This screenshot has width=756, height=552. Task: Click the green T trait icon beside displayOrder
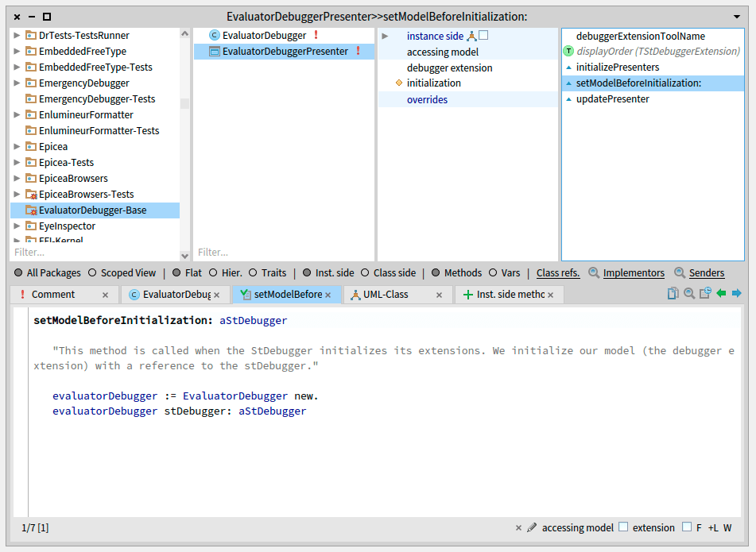point(568,52)
